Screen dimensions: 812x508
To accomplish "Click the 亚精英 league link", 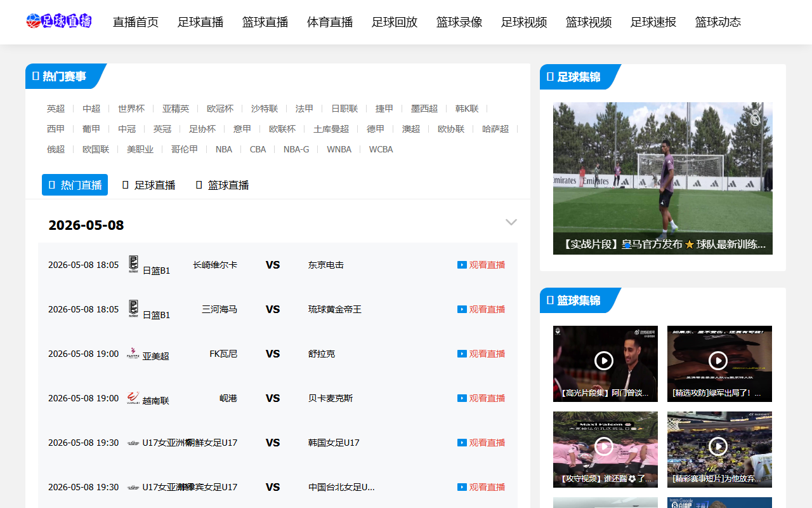I will coord(176,109).
